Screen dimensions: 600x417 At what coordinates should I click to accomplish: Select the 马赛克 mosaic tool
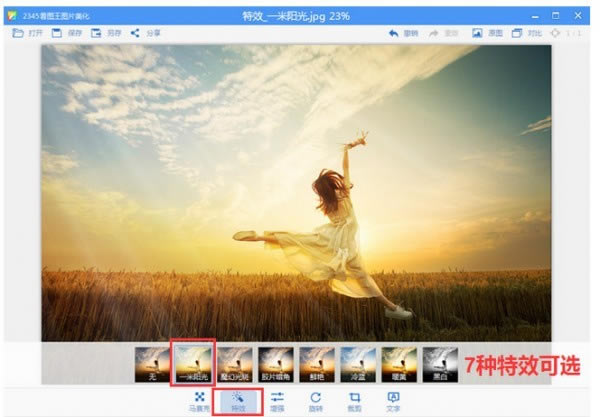coord(199,402)
